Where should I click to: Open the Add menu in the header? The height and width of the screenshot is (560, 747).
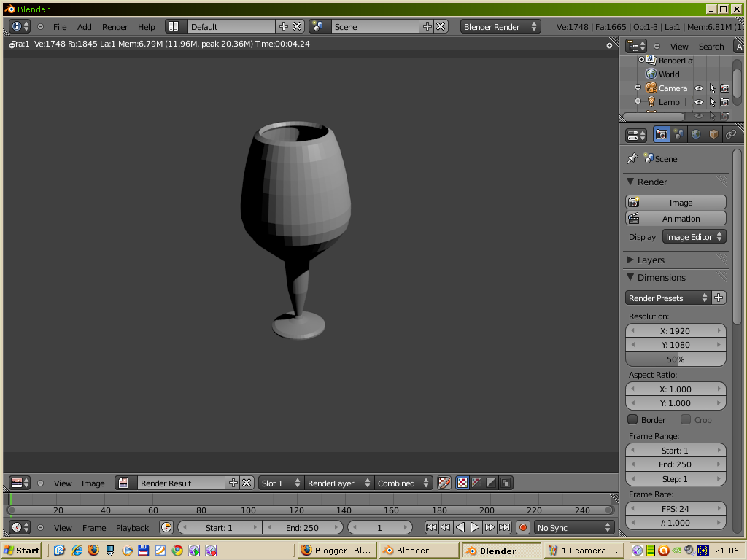(84, 26)
